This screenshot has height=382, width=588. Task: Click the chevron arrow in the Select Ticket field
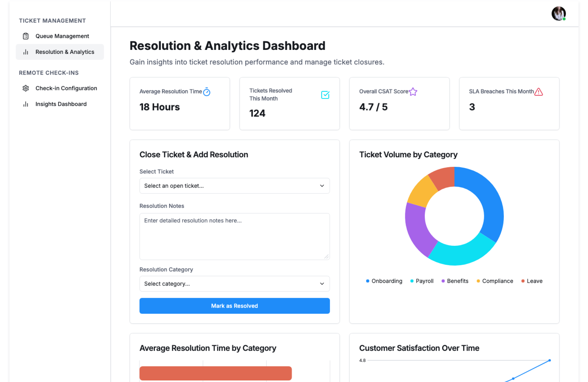click(x=322, y=186)
